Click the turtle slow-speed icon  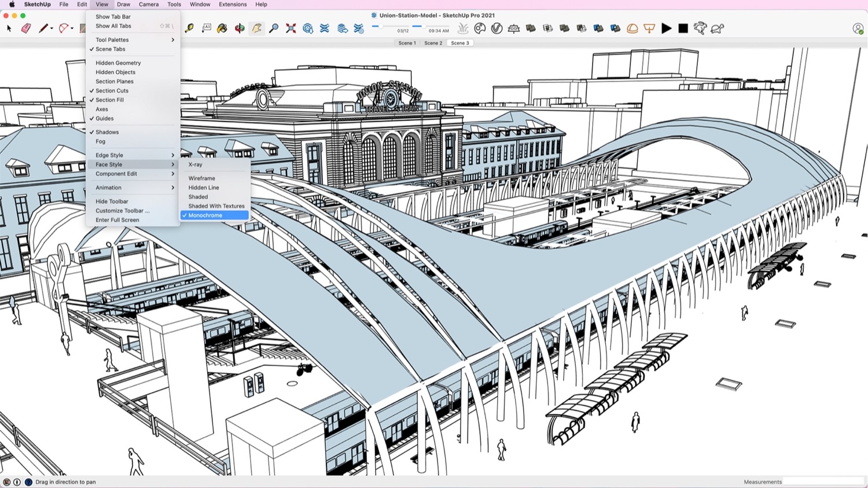coord(717,28)
